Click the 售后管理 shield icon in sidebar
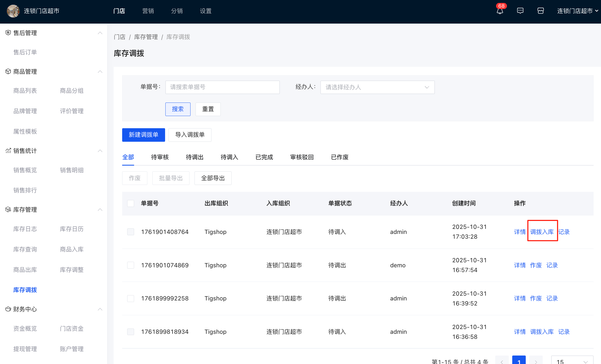This screenshot has width=601, height=364. (8, 33)
